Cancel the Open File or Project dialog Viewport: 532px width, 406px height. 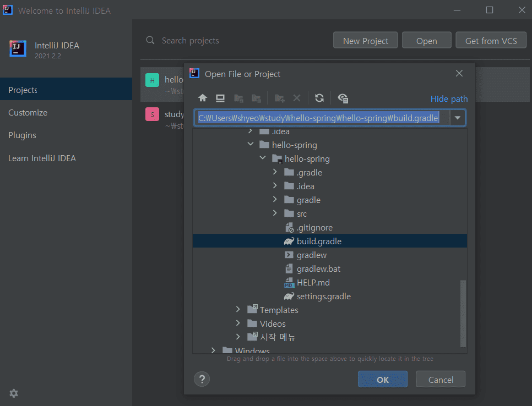click(441, 379)
